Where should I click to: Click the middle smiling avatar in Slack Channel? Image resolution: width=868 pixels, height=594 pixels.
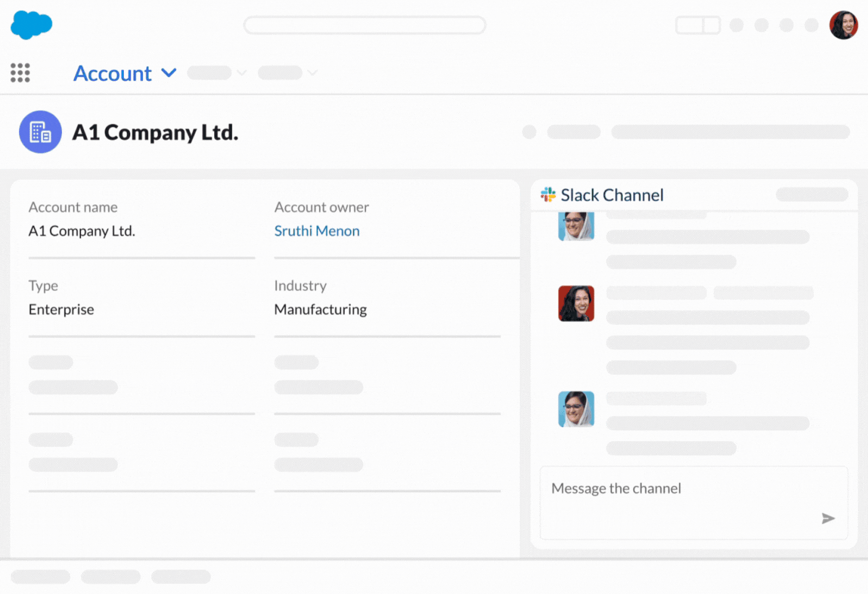(x=575, y=304)
